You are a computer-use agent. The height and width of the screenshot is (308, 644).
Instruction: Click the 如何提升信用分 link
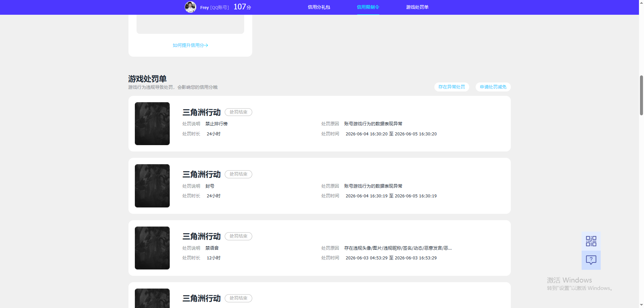(190, 45)
